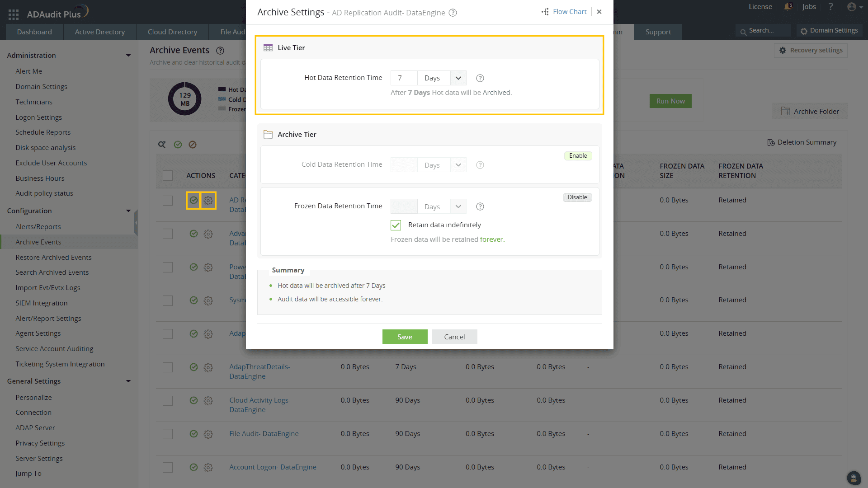Open settings gear for AdapThreatDetails-DataEngine row
Screen dimensions: 868x488
point(208,367)
